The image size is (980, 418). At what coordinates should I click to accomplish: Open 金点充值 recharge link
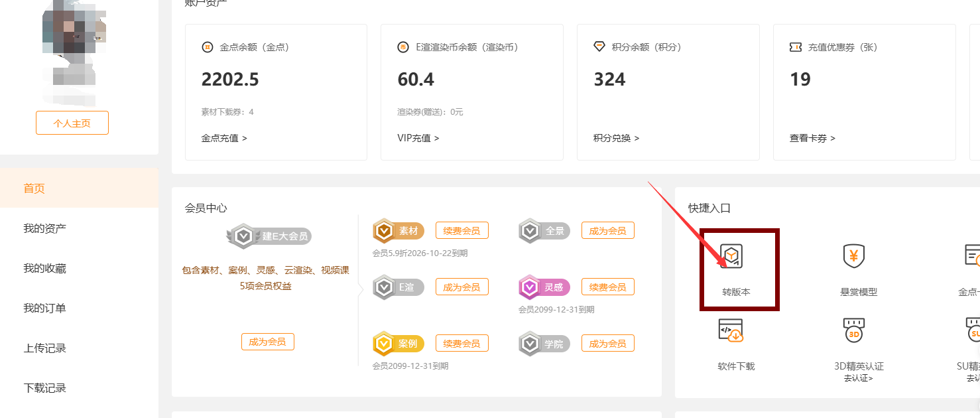click(x=224, y=138)
